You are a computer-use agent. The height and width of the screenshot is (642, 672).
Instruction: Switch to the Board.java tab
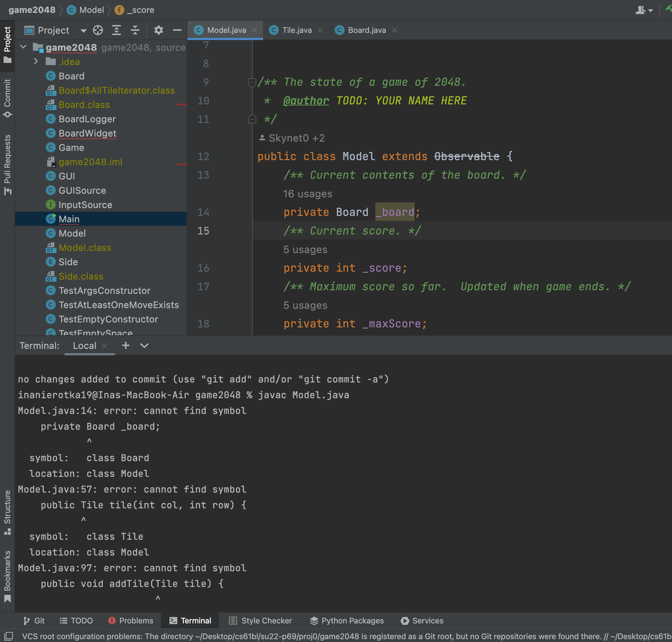tap(366, 30)
